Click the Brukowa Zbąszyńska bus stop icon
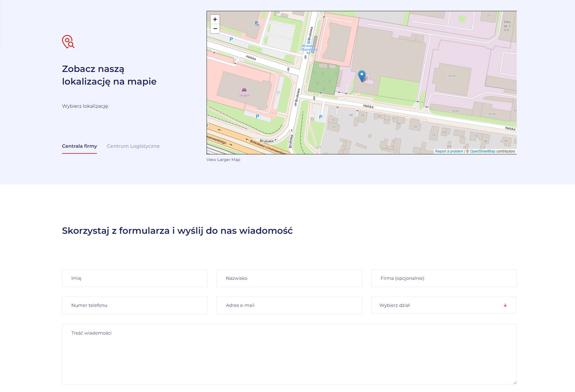The image size is (575, 392). point(309,42)
